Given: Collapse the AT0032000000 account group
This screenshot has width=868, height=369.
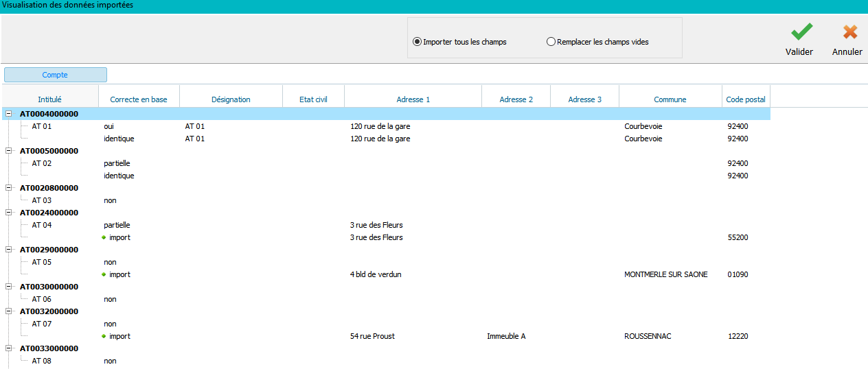Looking at the screenshot, I should click(9, 311).
